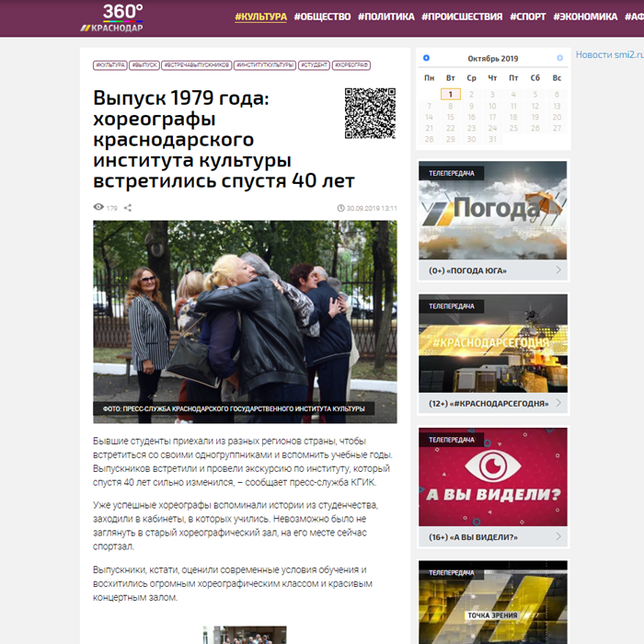This screenshot has height=644, width=644.
Task: Click the #СТУДЕНТ tag
Action: tap(314, 65)
